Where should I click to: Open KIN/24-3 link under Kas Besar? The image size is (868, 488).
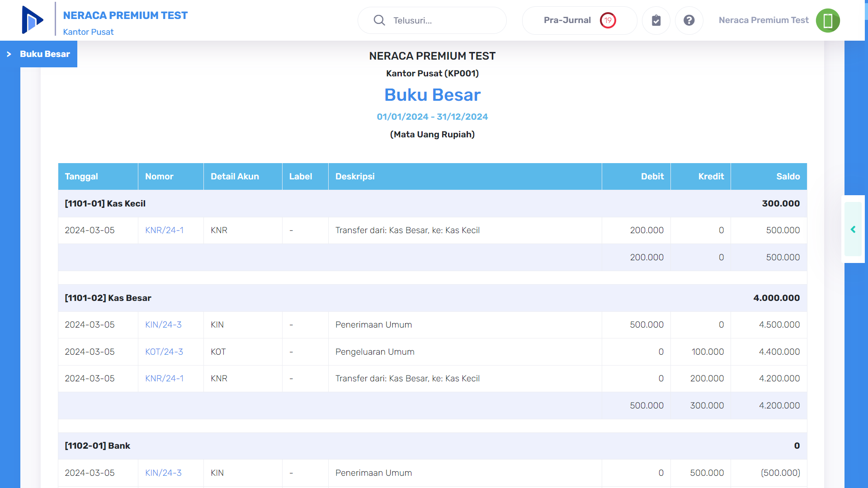click(x=163, y=325)
